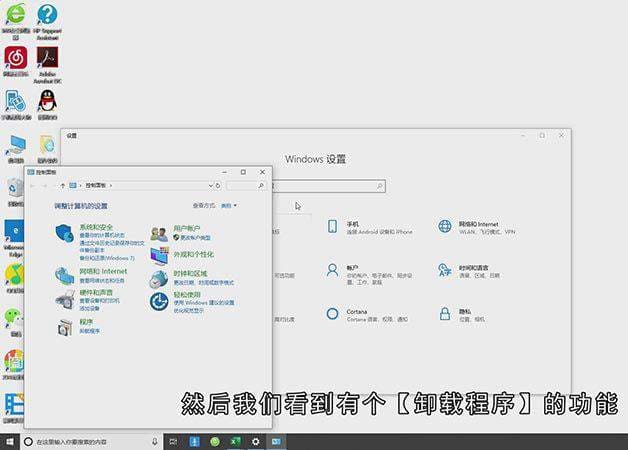Open 手机 phone icon in Windows Settings

pos(332,226)
